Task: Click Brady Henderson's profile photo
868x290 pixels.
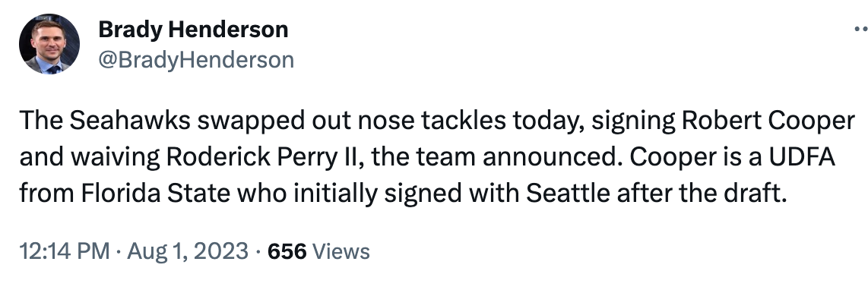Action: coord(49,44)
